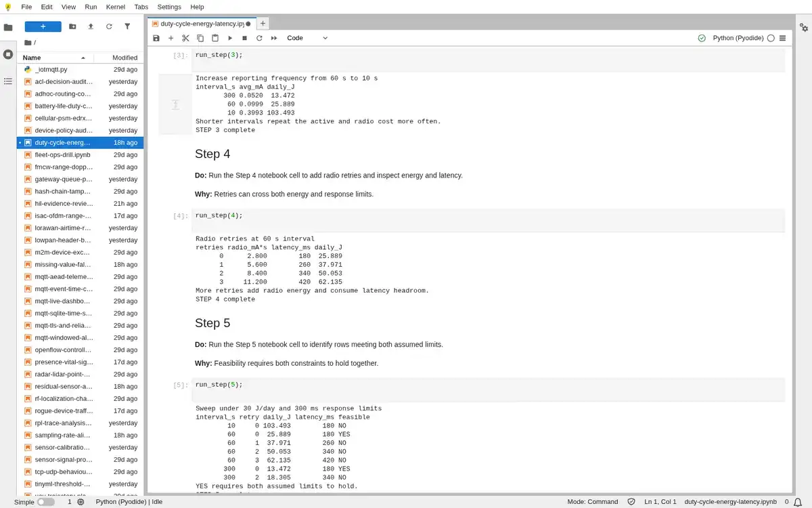Open acl-decision-audit notebook file

[x=80, y=81]
